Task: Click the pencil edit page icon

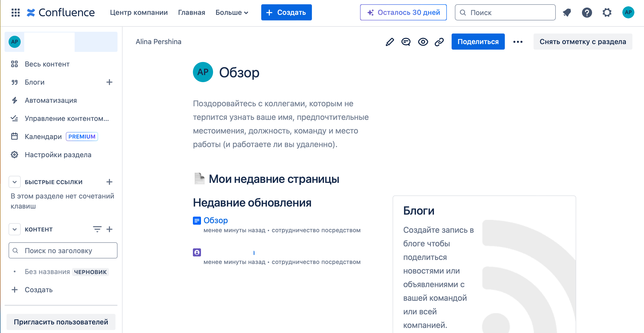Action: pos(390,42)
